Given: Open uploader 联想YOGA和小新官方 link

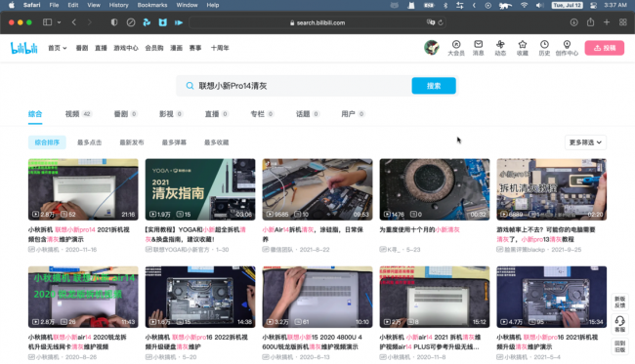Looking at the screenshot, I should pos(181,250).
